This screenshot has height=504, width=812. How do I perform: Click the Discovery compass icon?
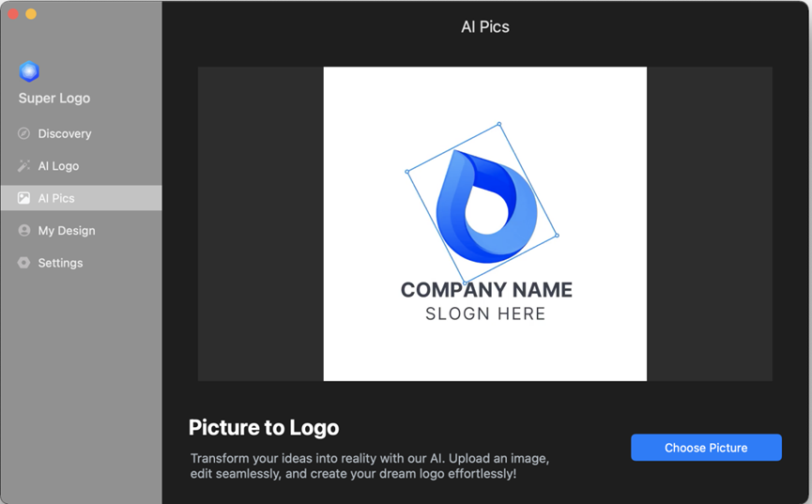(x=23, y=133)
